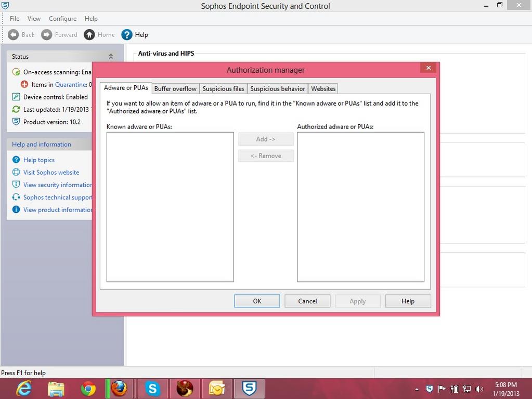The image size is (532, 399).
Task: Click View security information link
Action: pyautogui.click(x=58, y=185)
